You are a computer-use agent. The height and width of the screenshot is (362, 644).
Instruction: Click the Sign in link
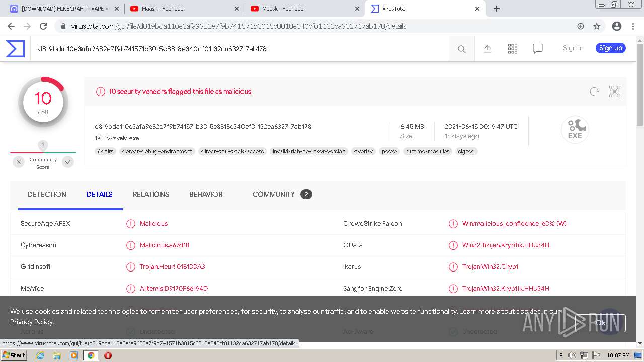pos(573,48)
